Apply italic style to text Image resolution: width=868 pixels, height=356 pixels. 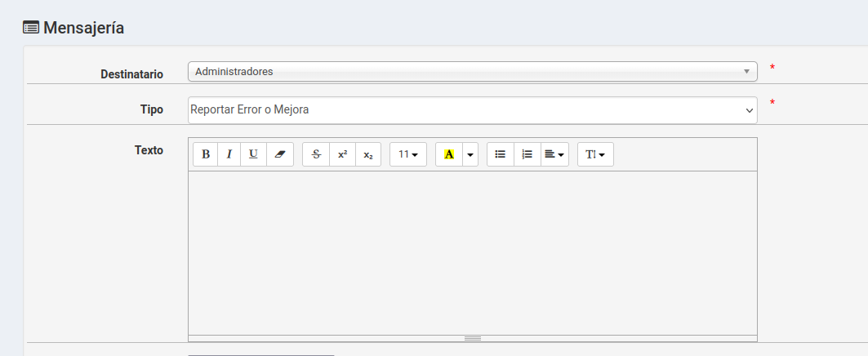(229, 154)
